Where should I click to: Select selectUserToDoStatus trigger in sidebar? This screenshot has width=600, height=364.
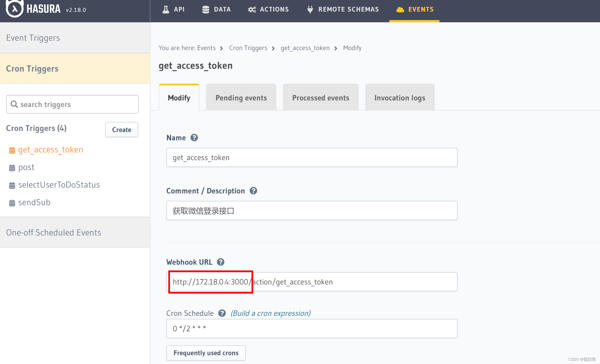[x=59, y=185]
